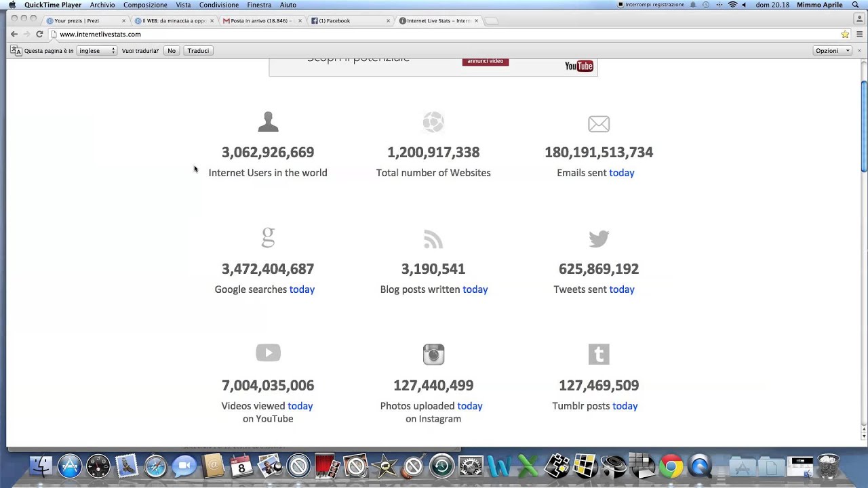Launch Safari from the Dock
This screenshot has height=488, width=868.
[155, 466]
